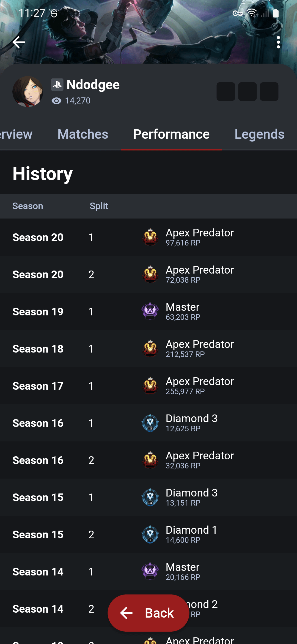Viewport: 297px width, 644px height.
Task: Sort by the Season column header
Action: tap(28, 206)
